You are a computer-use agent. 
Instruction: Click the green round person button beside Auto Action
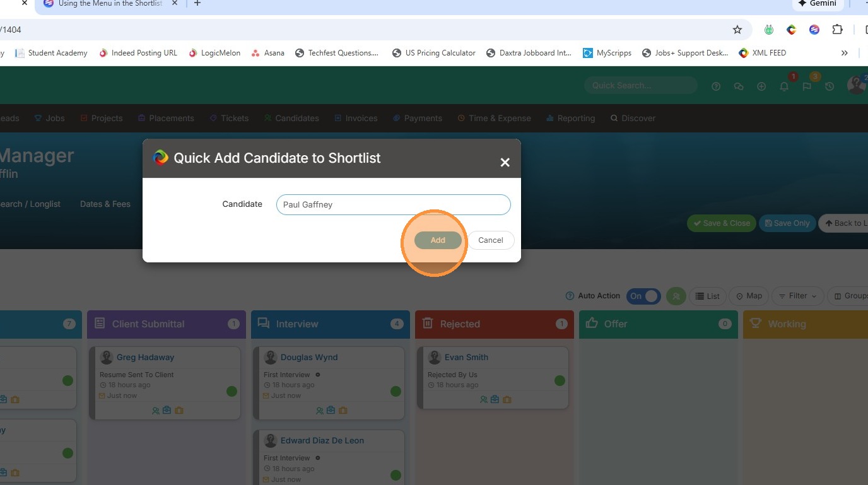(676, 296)
